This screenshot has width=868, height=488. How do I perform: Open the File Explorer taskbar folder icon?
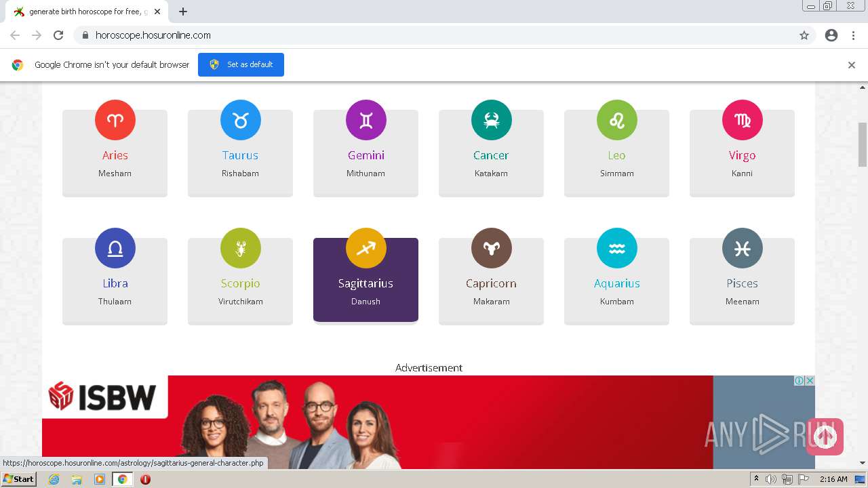coord(77,479)
